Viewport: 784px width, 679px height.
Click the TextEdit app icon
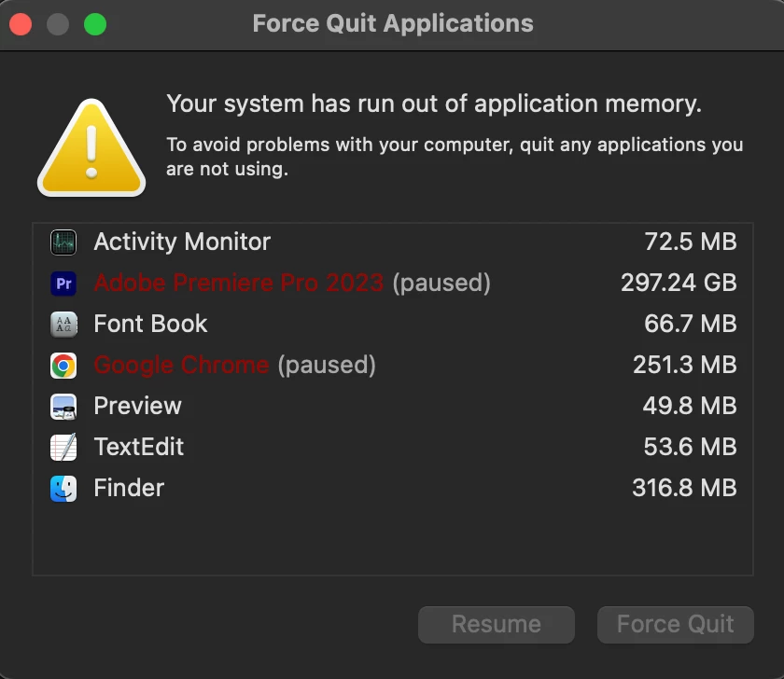click(x=63, y=447)
